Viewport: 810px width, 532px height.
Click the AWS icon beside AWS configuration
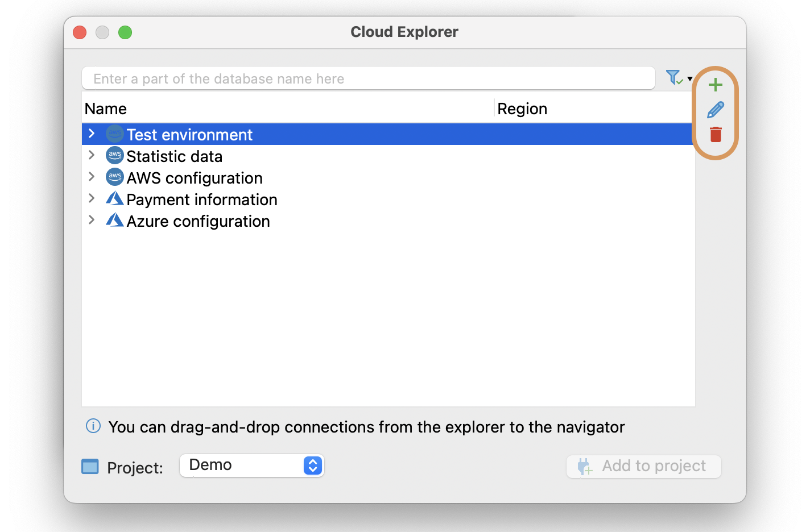point(114,177)
